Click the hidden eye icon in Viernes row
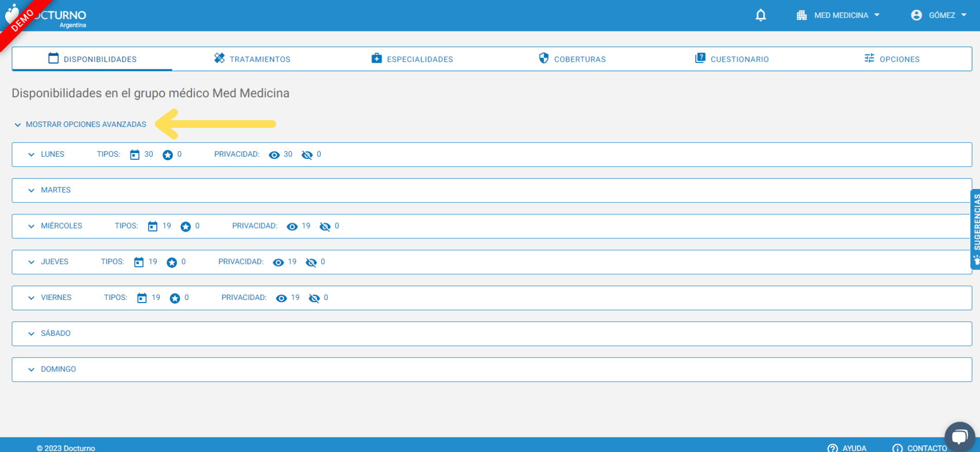 (314, 298)
